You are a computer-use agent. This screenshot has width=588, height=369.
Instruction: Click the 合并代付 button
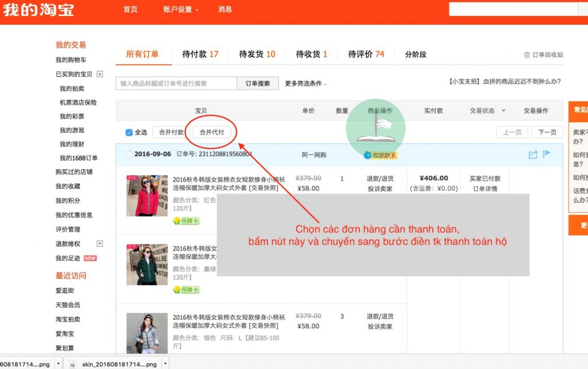pos(212,133)
